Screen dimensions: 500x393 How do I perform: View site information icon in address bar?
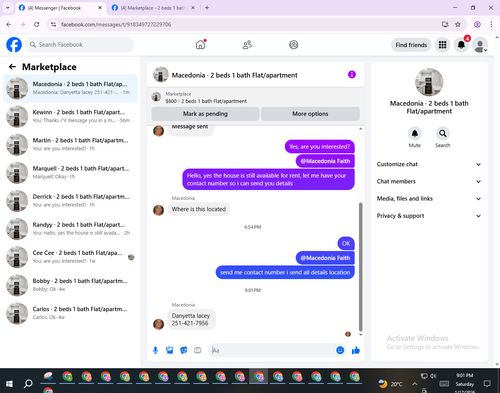click(53, 24)
